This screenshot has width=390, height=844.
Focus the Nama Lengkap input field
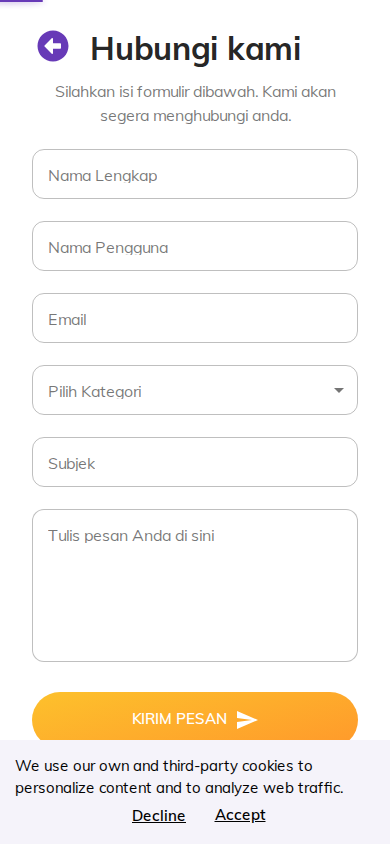point(195,174)
